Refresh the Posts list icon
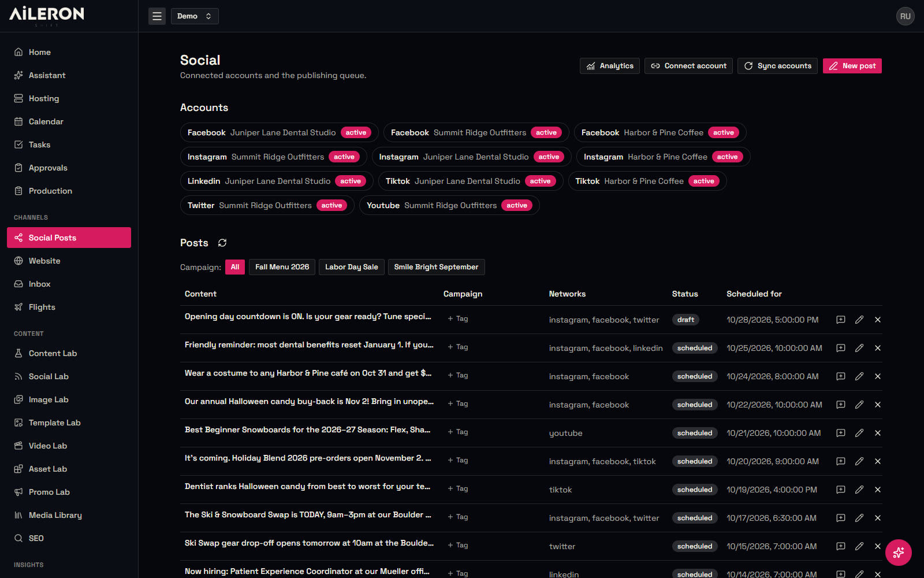Viewport: 924px width, 578px height. point(222,243)
